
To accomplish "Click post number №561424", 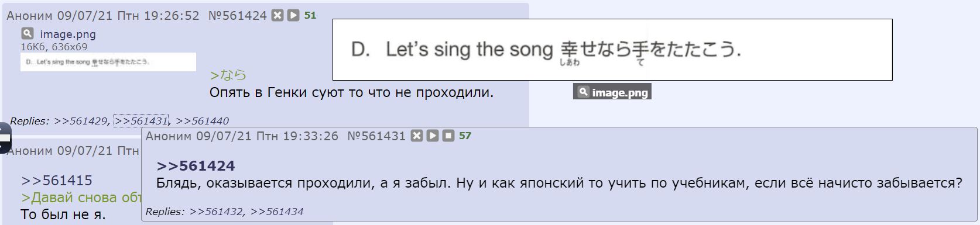I will click(238, 16).
